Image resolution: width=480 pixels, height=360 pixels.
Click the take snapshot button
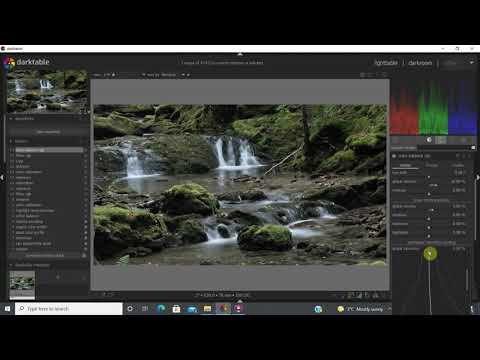[x=48, y=132]
